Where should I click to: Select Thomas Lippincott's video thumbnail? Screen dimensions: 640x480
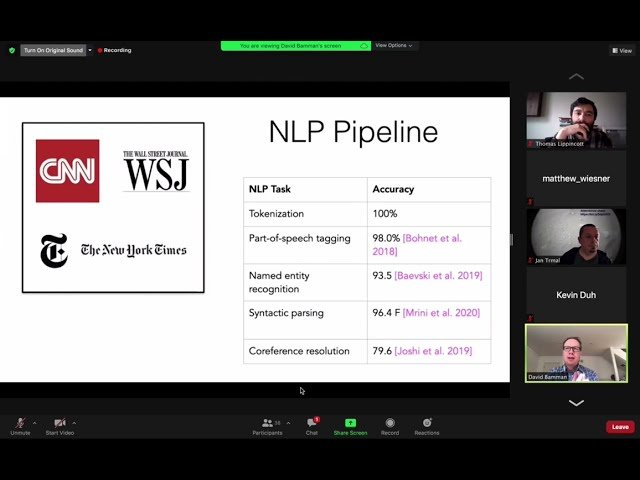click(576, 120)
